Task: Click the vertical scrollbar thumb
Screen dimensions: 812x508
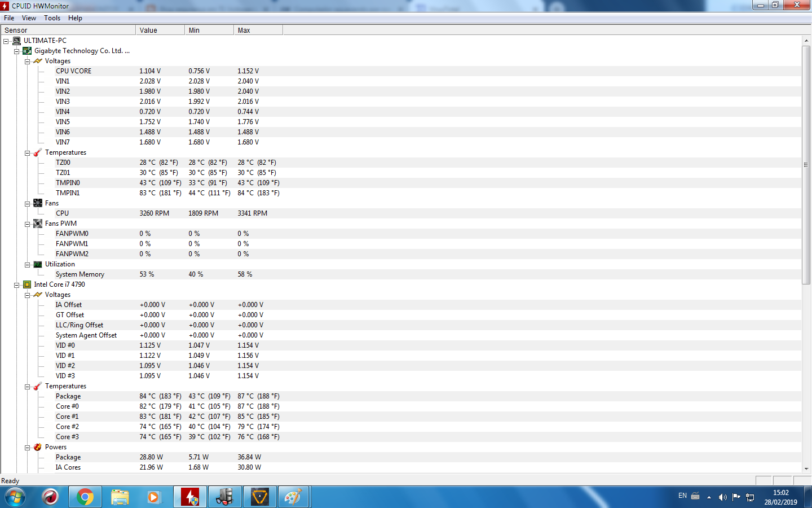Action: (806, 165)
